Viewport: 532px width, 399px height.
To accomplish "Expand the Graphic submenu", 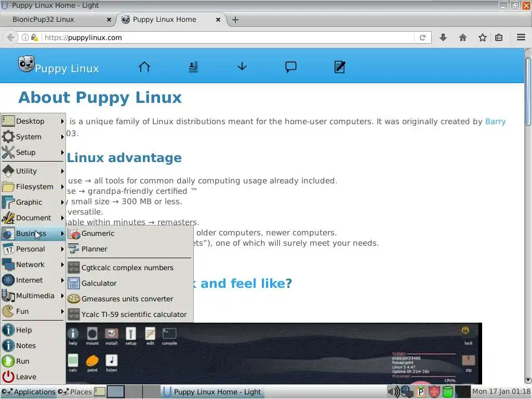I will tap(33, 202).
